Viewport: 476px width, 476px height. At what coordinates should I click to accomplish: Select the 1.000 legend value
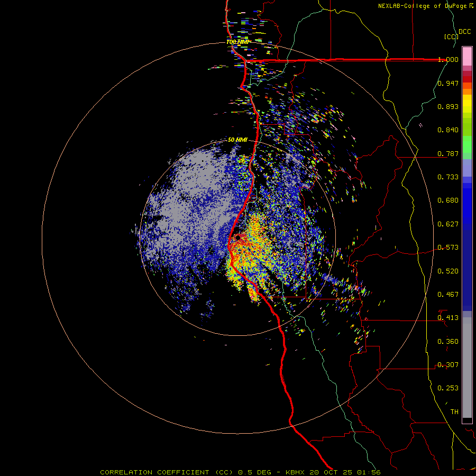point(448,59)
